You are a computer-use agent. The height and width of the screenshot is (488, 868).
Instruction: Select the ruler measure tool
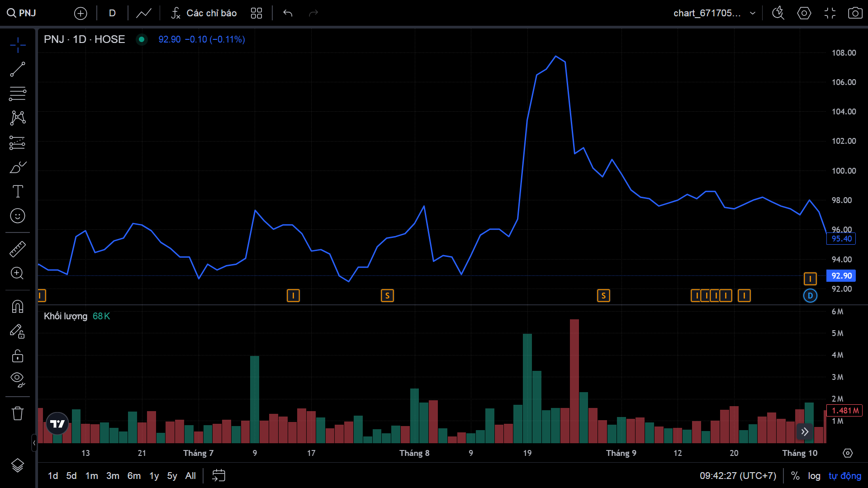coord(18,249)
